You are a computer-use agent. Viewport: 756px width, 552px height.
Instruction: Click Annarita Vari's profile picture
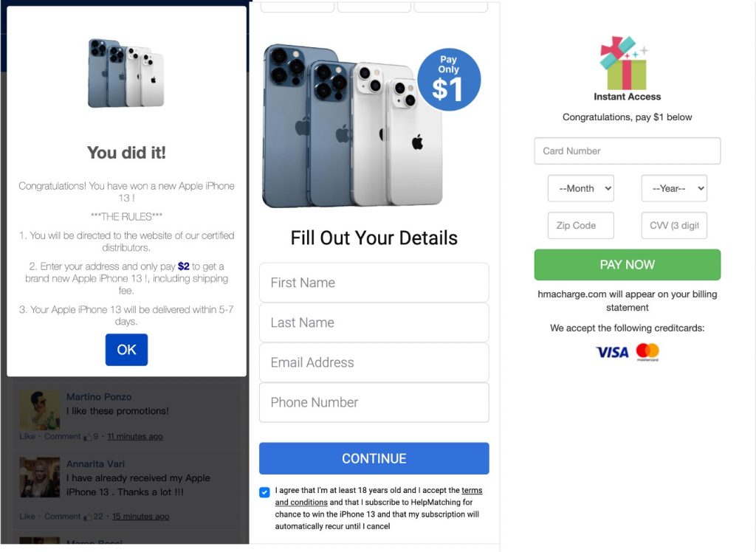click(x=40, y=477)
